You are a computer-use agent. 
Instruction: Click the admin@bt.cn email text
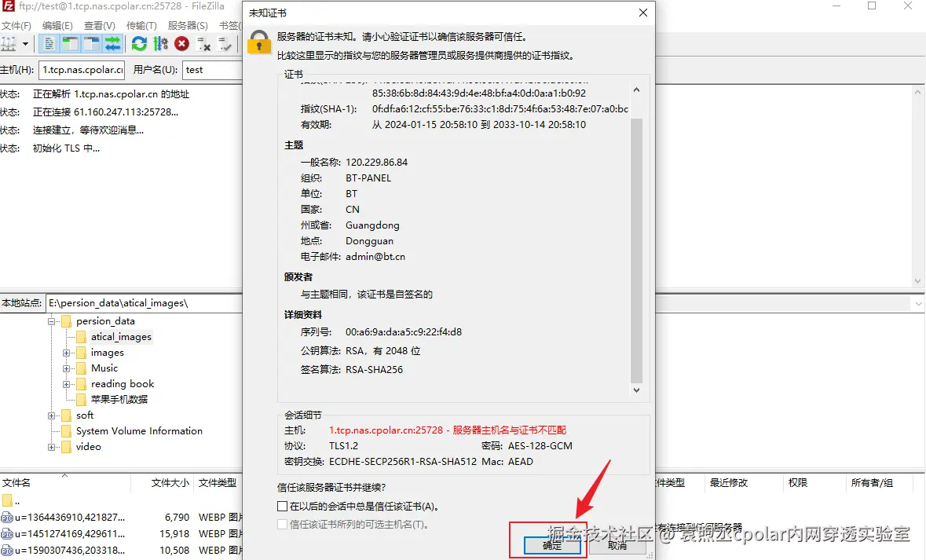pyautogui.click(x=375, y=257)
